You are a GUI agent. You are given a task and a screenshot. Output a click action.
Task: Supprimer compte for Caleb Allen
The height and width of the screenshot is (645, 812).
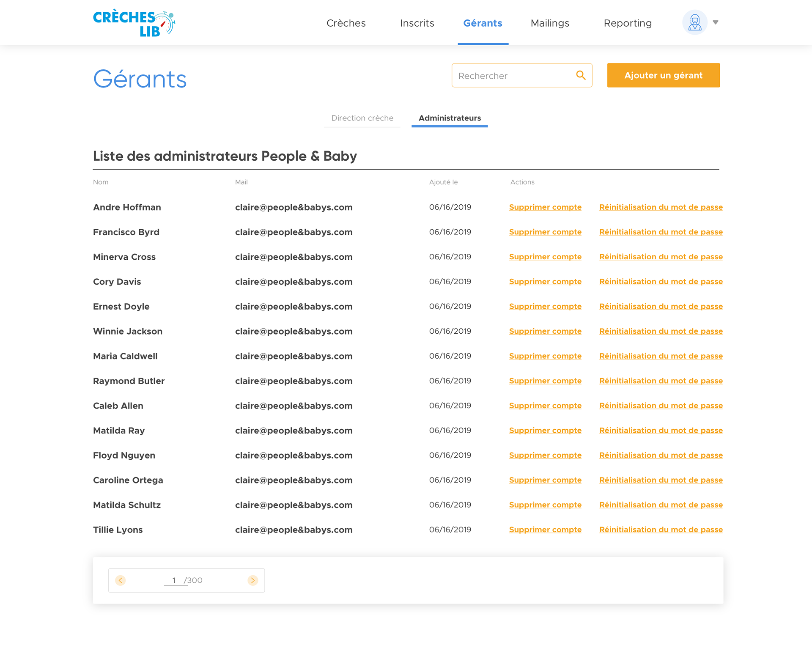(545, 406)
